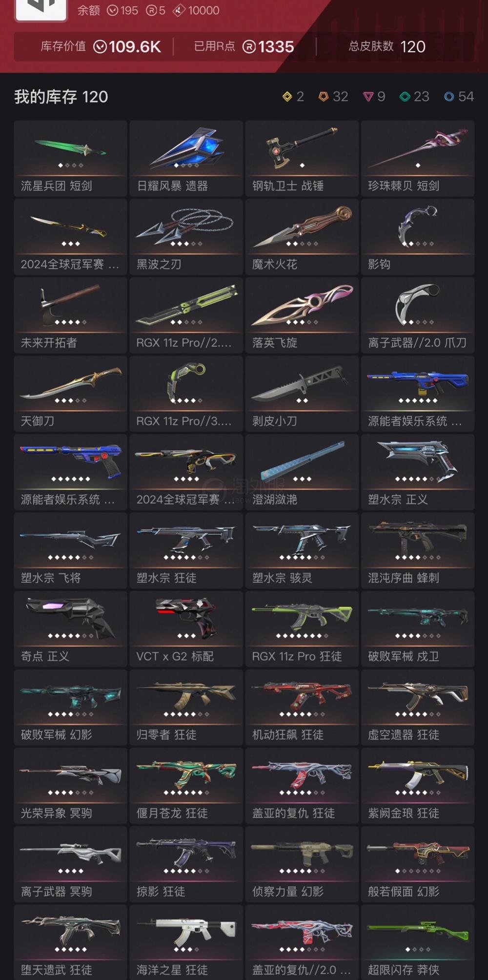Select the 影钩 karambit skin

pos(418,237)
